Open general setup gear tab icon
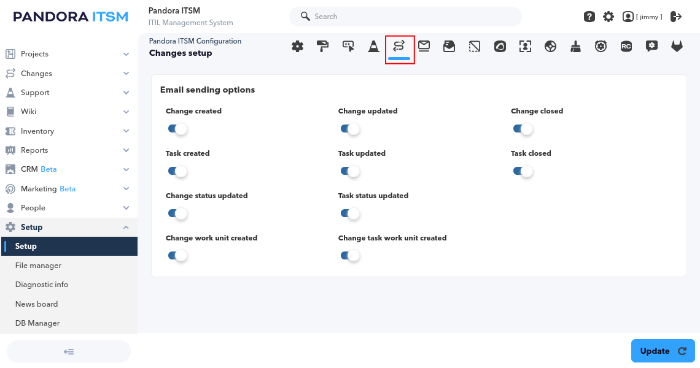The height and width of the screenshot is (368, 700). [x=297, y=46]
